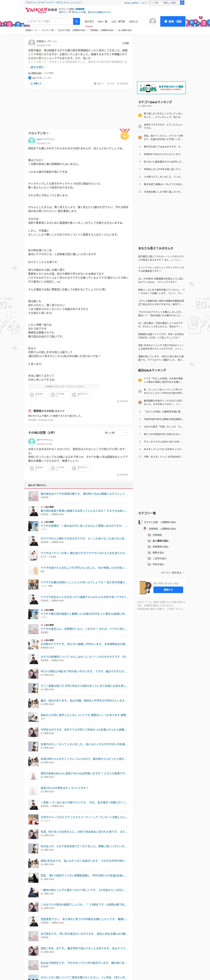Open ranking item 大至急お願いします取り返しのつか
Image resolution: width=210 pixels, height=980 pixels.
[x=163, y=192]
